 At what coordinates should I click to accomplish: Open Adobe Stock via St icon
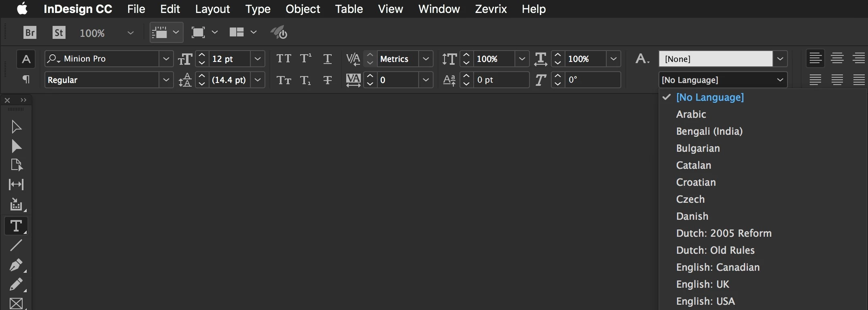click(x=59, y=32)
